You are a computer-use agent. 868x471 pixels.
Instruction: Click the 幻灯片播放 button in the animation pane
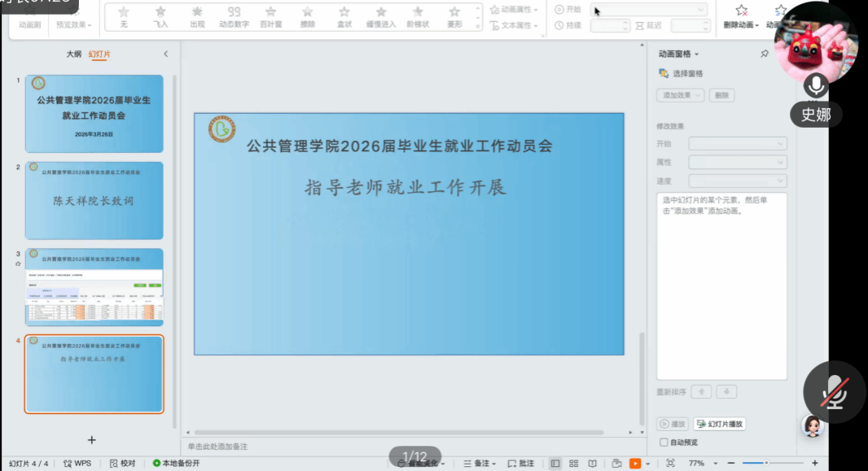point(719,424)
